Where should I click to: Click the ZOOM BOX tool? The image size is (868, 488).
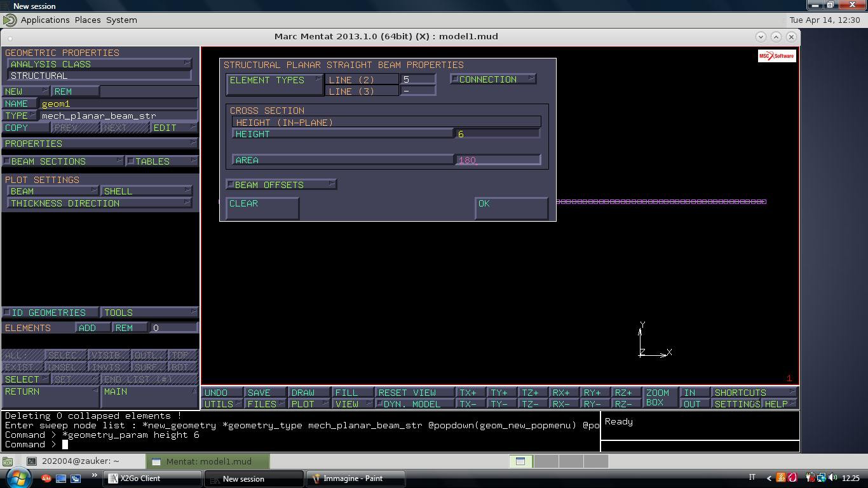coord(658,398)
